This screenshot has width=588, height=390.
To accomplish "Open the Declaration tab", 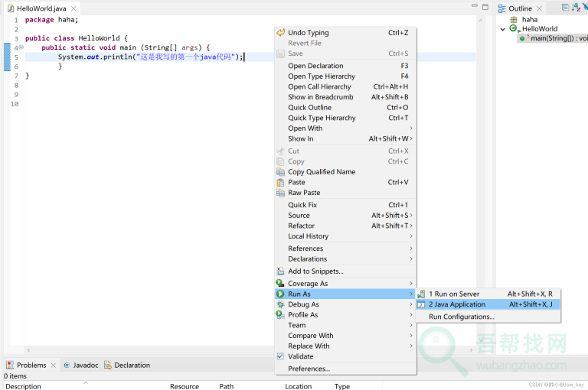I will [x=131, y=366].
